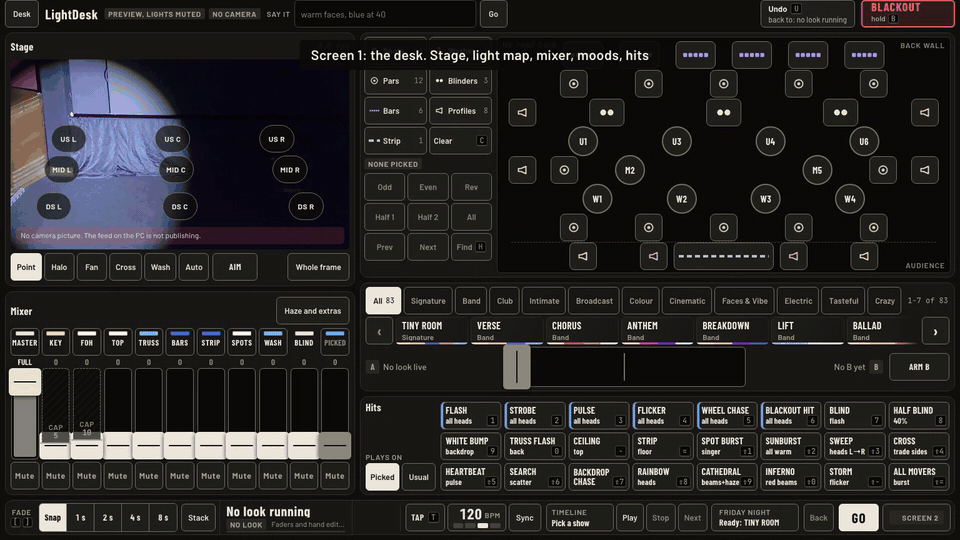Aim at the US L stage zone
This screenshot has width=960, height=540.
click(x=69, y=139)
